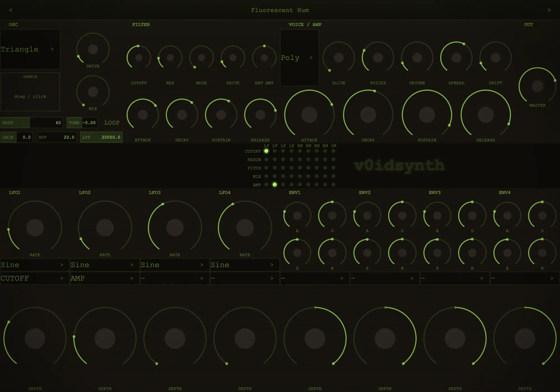
Task: Open the LFO3 empty target dropdown
Action: (175, 278)
